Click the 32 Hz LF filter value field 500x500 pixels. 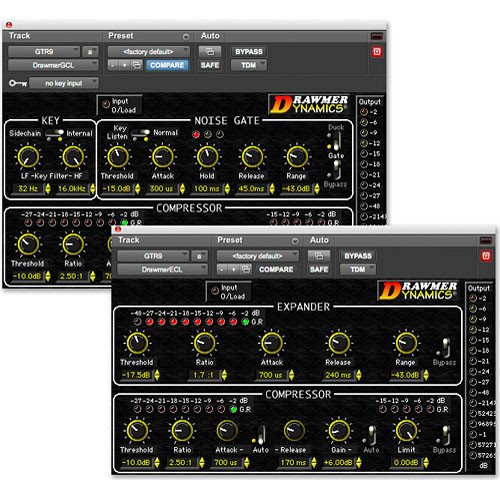[x=27, y=189]
